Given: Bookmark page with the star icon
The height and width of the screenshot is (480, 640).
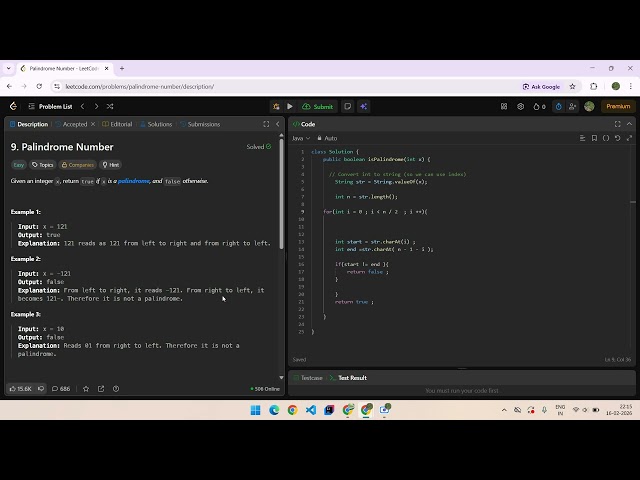Looking at the screenshot, I should (x=572, y=87).
